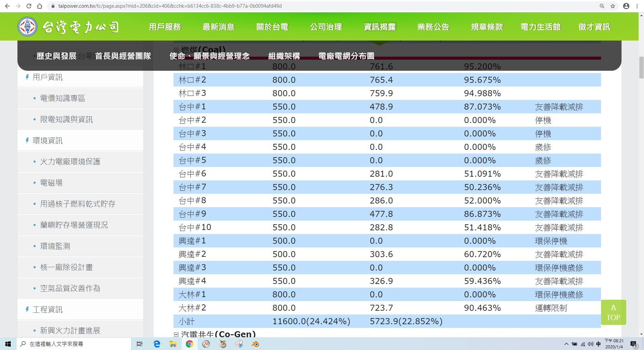Show hidden system tray icons
The image size is (644, 350).
tap(566, 344)
